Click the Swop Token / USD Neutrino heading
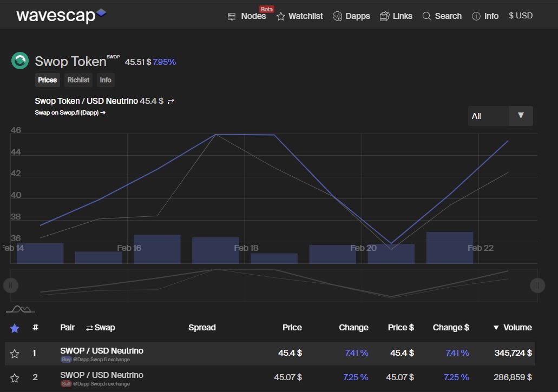Image resolution: width=558 pixels, height=392 pixels. [x=86, y=101]
